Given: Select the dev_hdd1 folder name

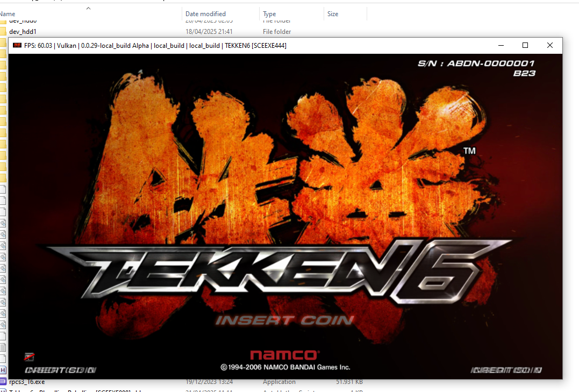Looking at the screenshot, I should 23,32.
